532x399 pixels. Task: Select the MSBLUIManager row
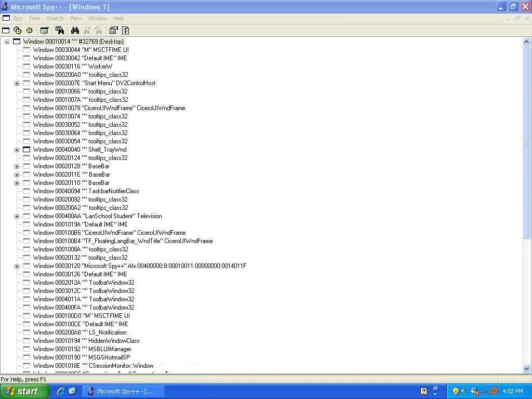tap(82, 349)
